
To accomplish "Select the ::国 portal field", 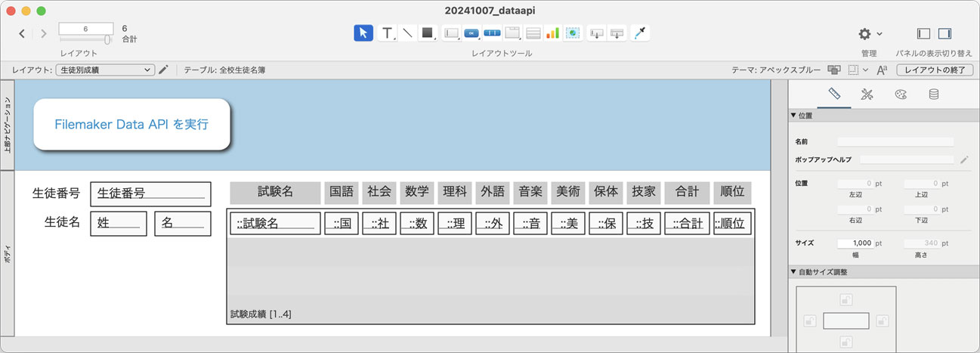I will point(342,223).
